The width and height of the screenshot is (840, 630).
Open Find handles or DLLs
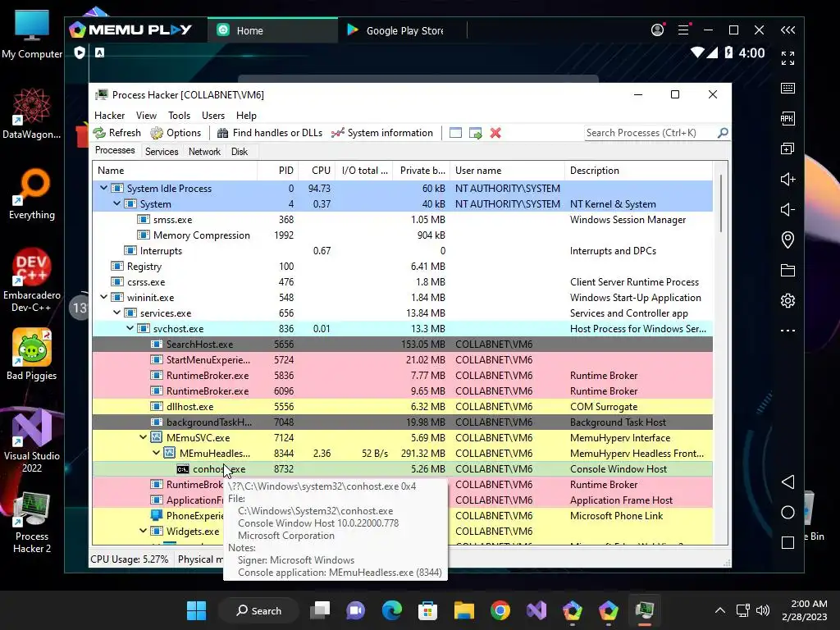click(x=269, y=133)
